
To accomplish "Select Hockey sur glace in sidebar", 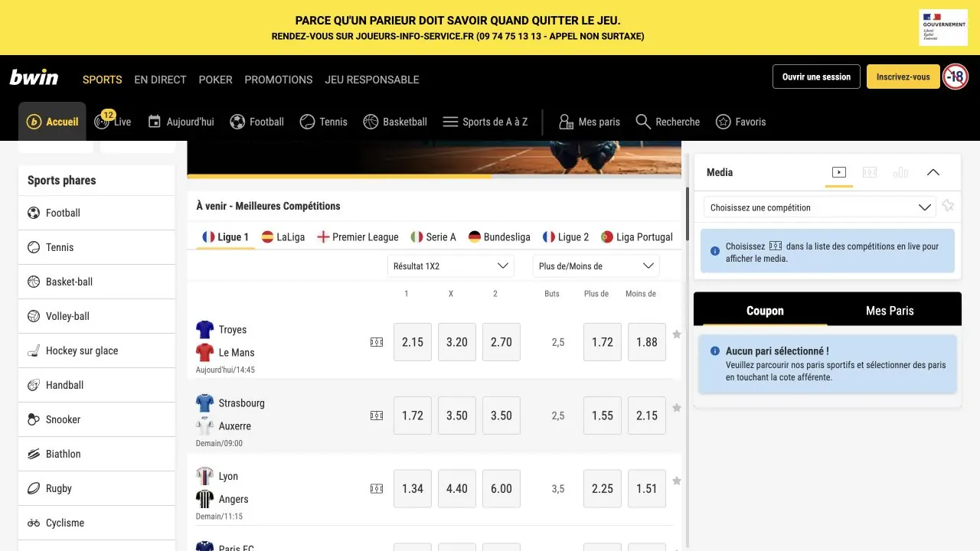I will coord(96,350).
